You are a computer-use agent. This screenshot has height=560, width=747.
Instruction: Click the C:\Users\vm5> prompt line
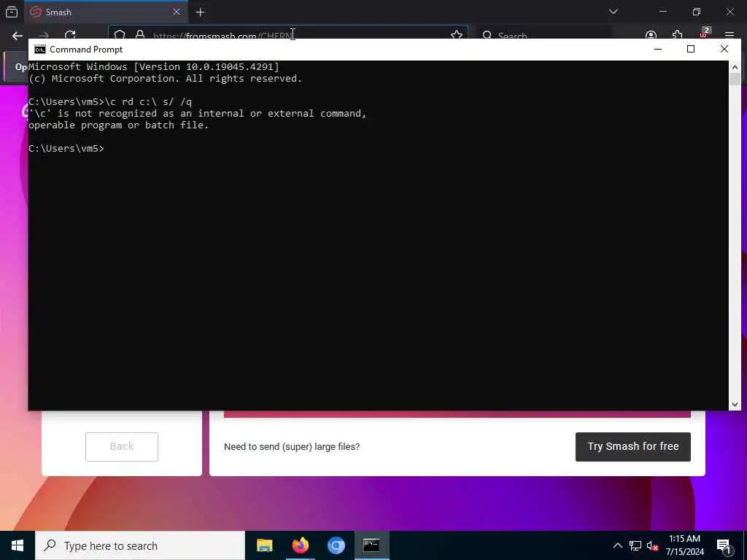coord(66,149)
